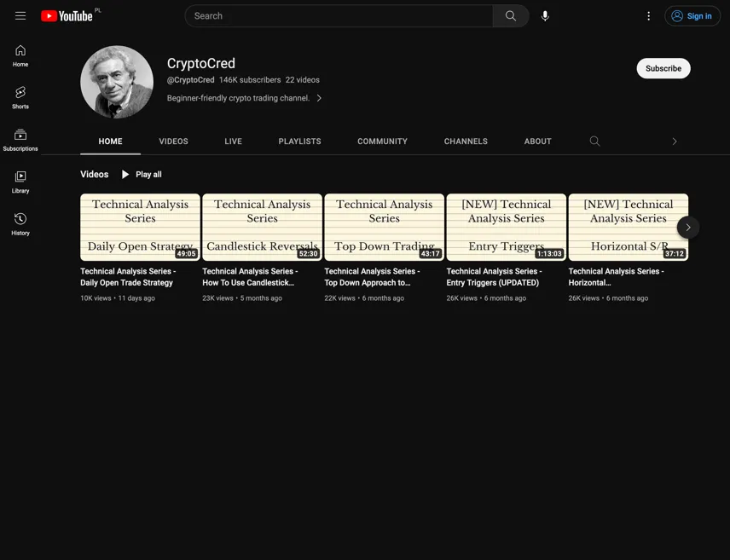Click the Sign in button

[692, 16]
